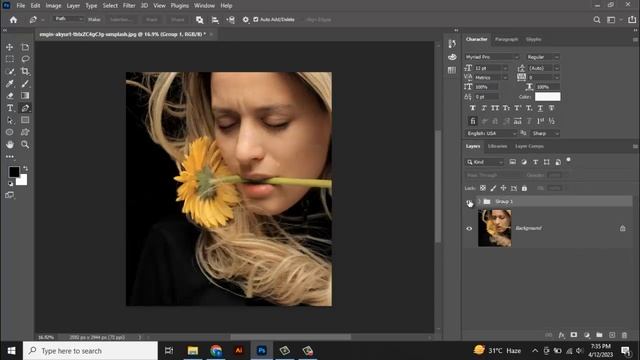
Task: Toggle Auto Add/Delete checkbox
Action: click(256, 20)
